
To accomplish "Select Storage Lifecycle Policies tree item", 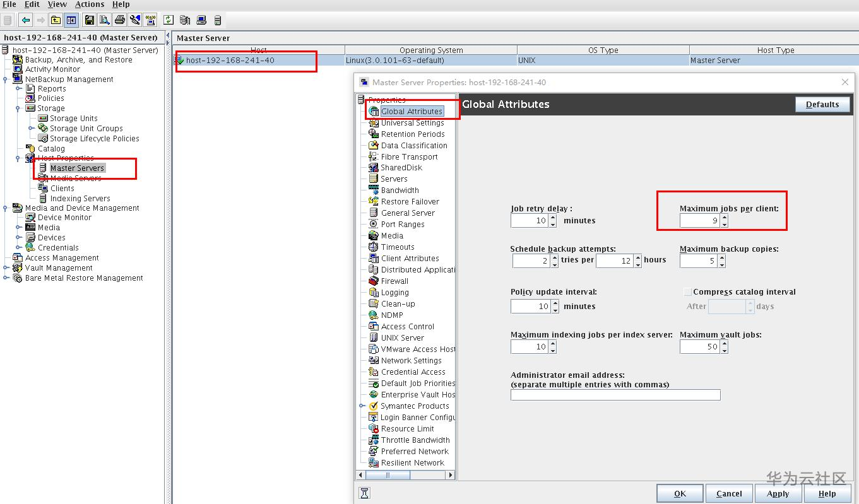I will (95, 139).
